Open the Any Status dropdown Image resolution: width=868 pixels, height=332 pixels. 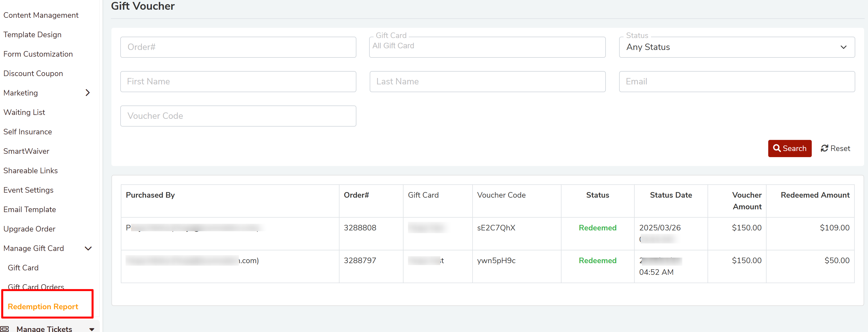737,47
